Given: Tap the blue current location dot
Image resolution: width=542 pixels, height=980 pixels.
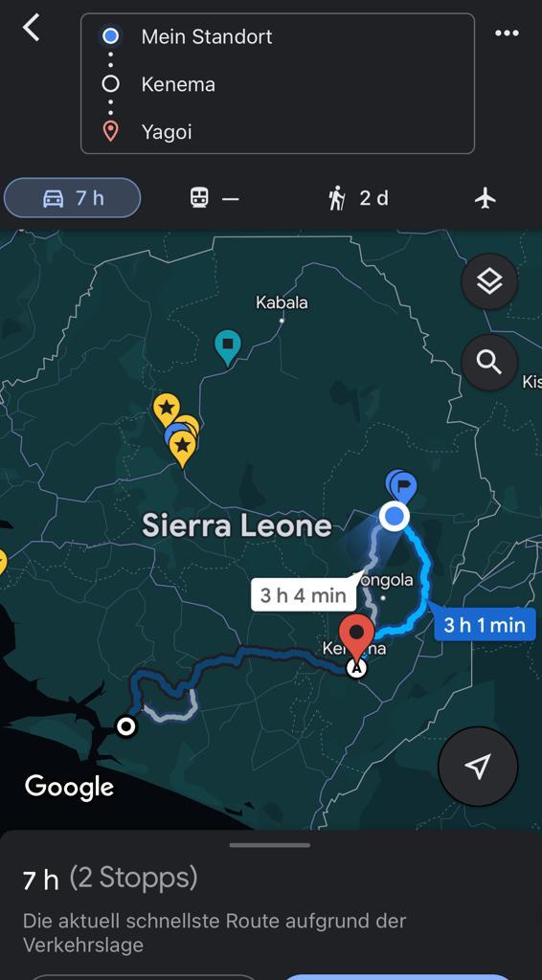Looking at the screenshot, I should (394, 517).
